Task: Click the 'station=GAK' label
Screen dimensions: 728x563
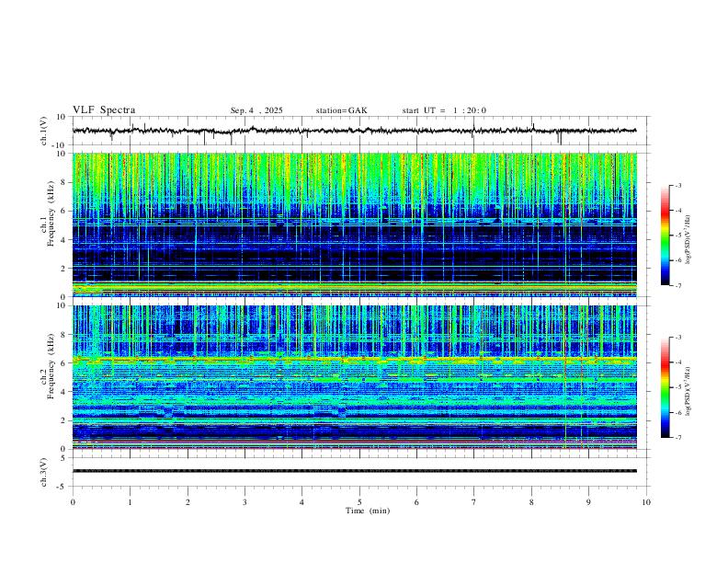Action: pyautogui.click(x=341, y=110)
